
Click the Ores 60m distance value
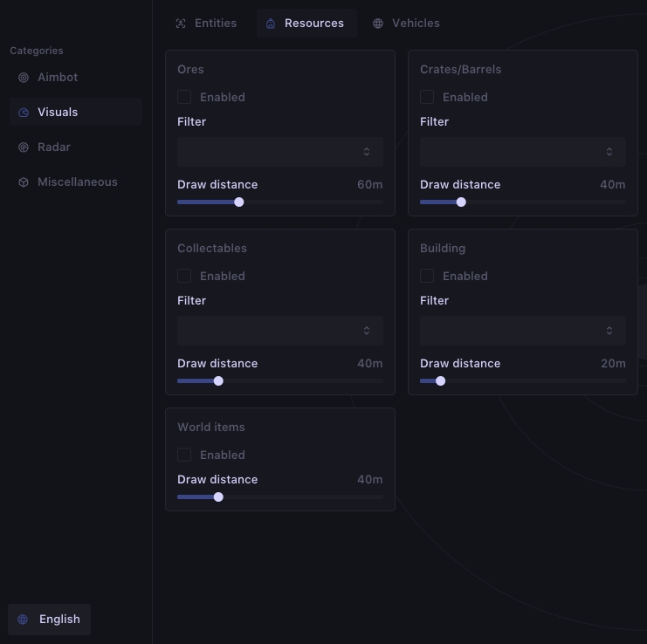(369, 185)
